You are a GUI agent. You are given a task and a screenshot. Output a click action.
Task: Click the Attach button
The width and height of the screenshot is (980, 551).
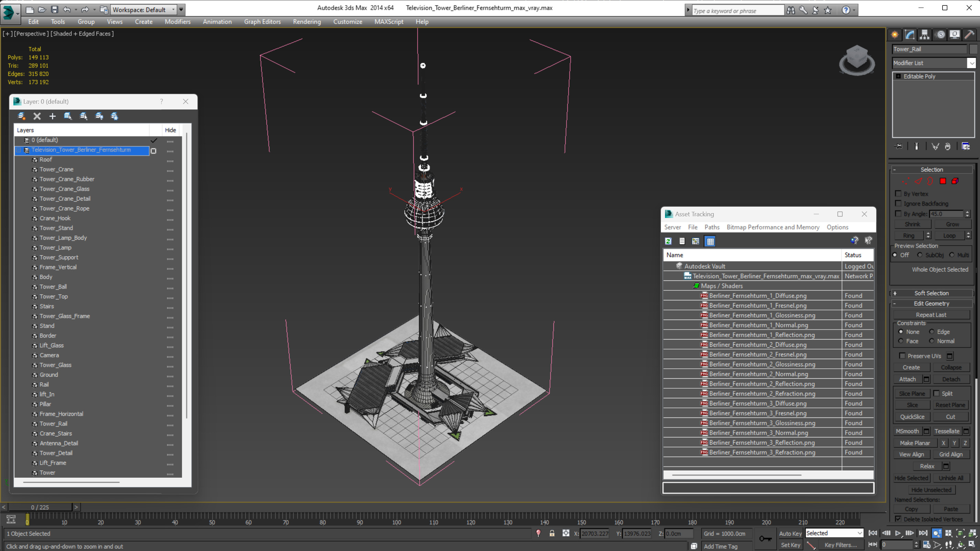[907, 379]
